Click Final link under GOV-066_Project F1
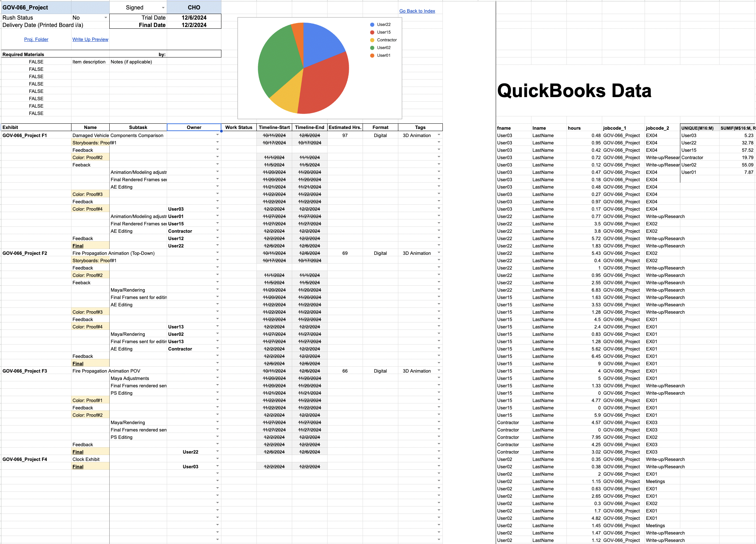Screen dimensions: 756x544 [78, 246]
